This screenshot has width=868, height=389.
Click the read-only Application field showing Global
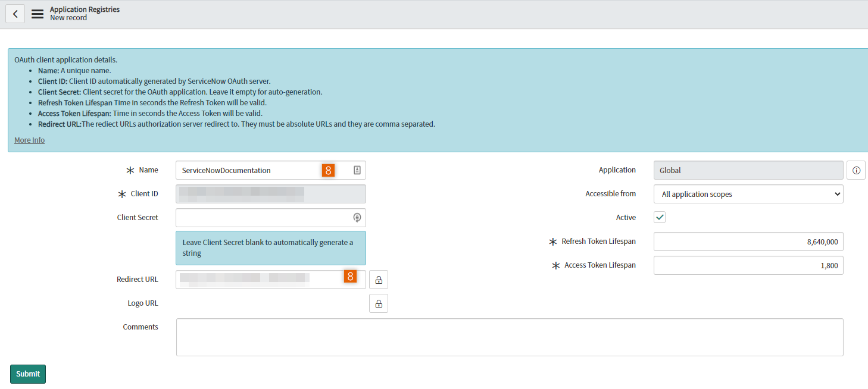point(748,170)
